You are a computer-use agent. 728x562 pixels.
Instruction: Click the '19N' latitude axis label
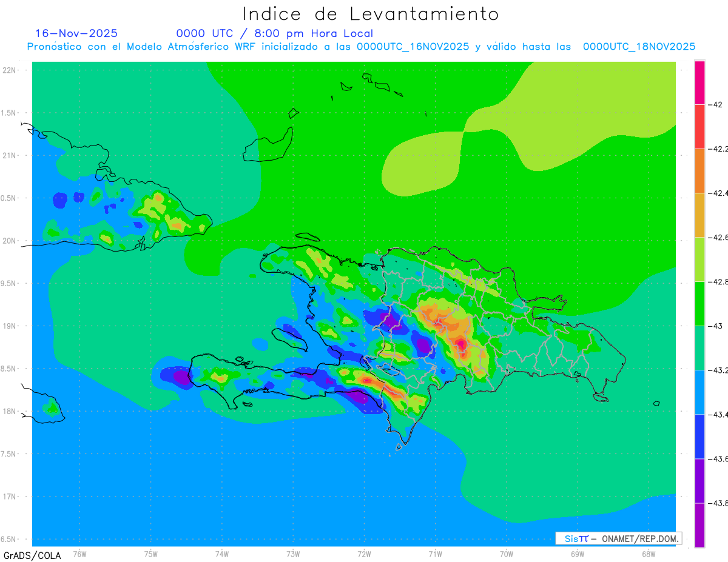[9, 326]
